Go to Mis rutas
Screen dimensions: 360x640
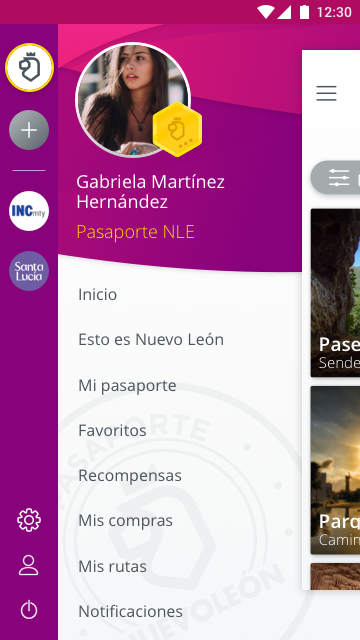(112, 566)
